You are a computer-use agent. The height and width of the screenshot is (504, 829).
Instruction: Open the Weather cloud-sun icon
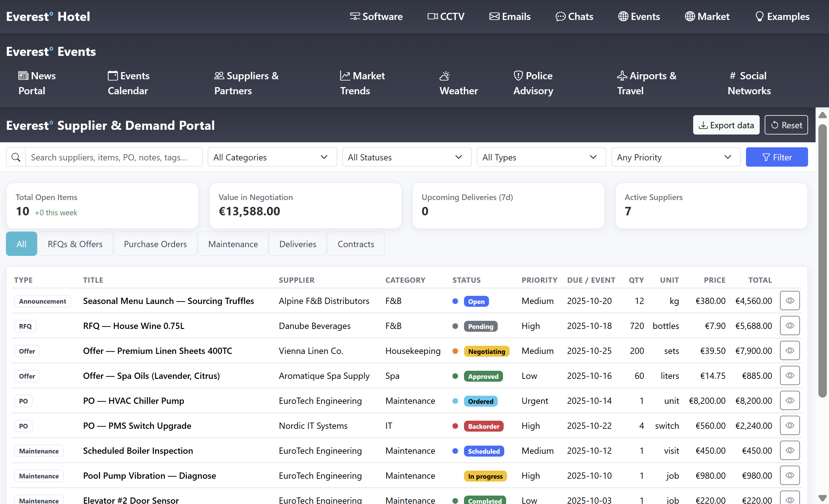[x=444, y=76]
